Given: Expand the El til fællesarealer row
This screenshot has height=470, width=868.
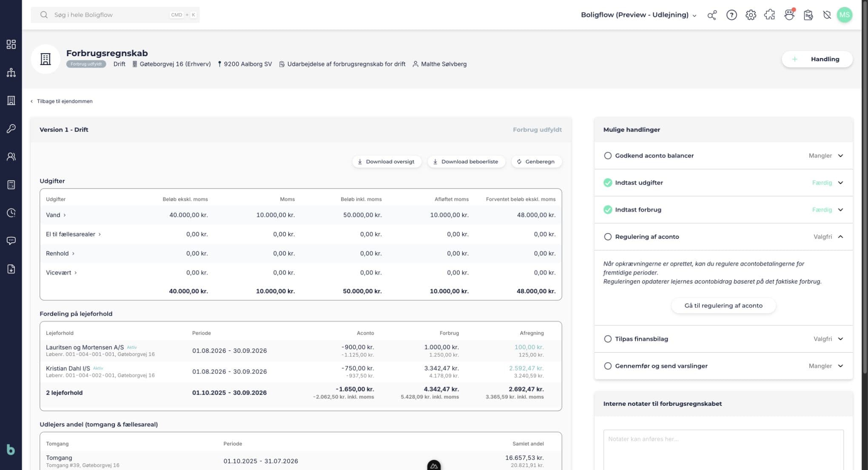Looking at the screenshot, I should [73, 234].
